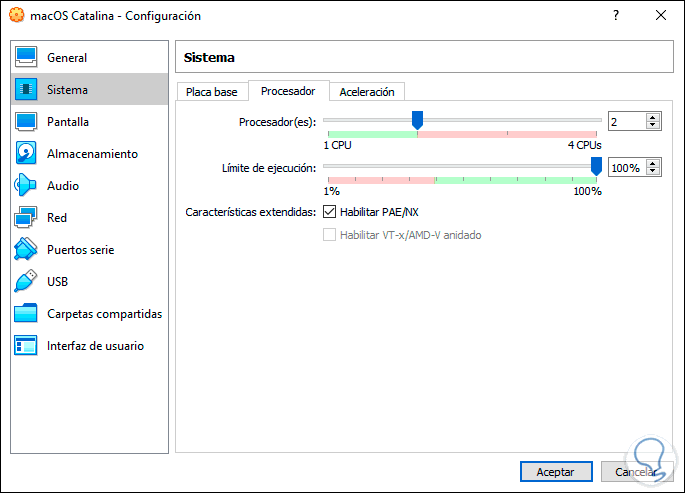685x493 pixels.
Task: Open the Red network icon
Action: click(26, 217)
